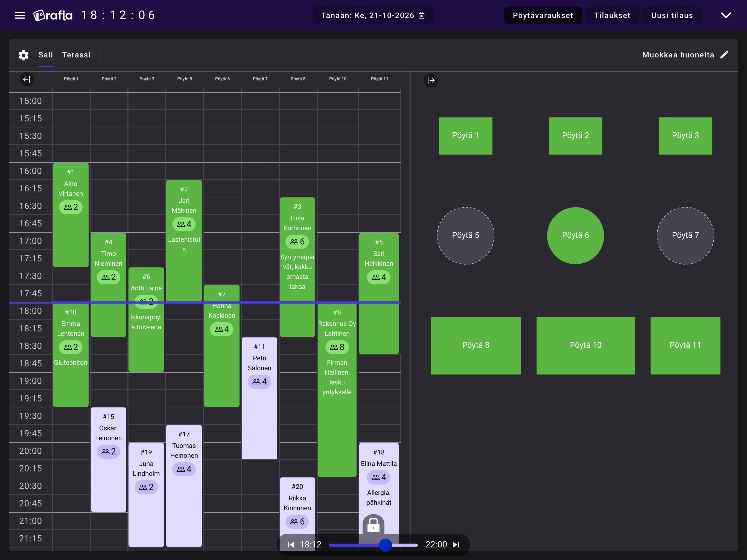Screen dimensions: 747x560
Task: Select Pöytä 11 on floor plan
Action: 685,345
